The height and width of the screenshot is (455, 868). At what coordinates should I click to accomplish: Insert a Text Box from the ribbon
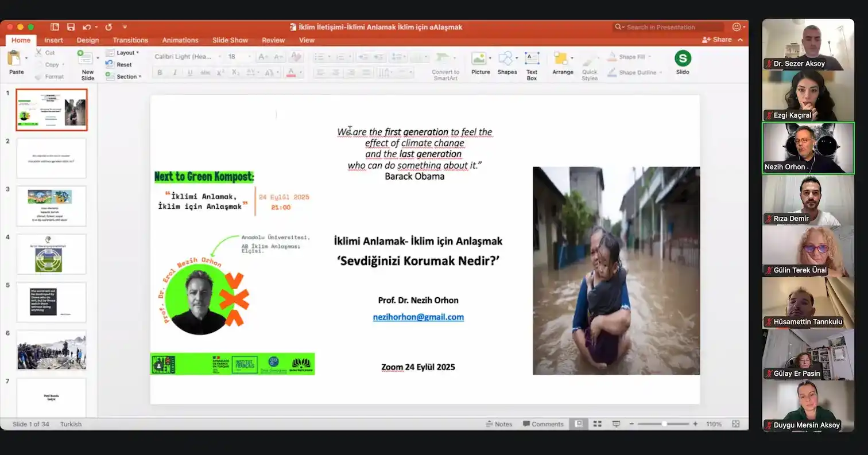(x=532, y=60)
